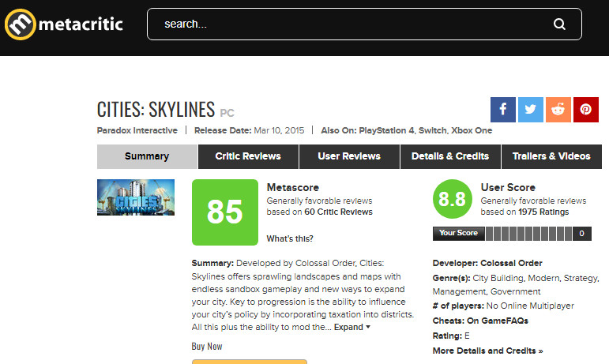The image size is (609, 364).
Task: Share on Pinterest
Action: point(585,110)
